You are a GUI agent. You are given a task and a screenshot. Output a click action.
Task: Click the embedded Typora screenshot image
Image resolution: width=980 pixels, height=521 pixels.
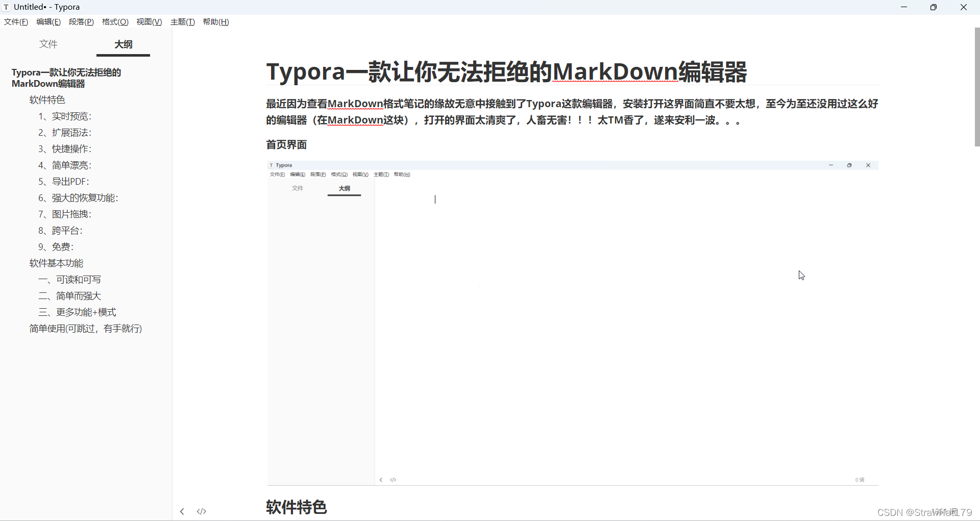[573, 323]
